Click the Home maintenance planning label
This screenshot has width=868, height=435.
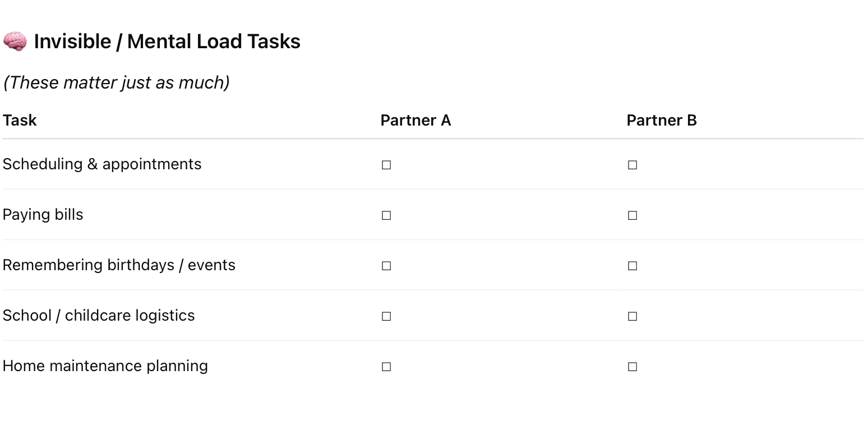point(105,366)
